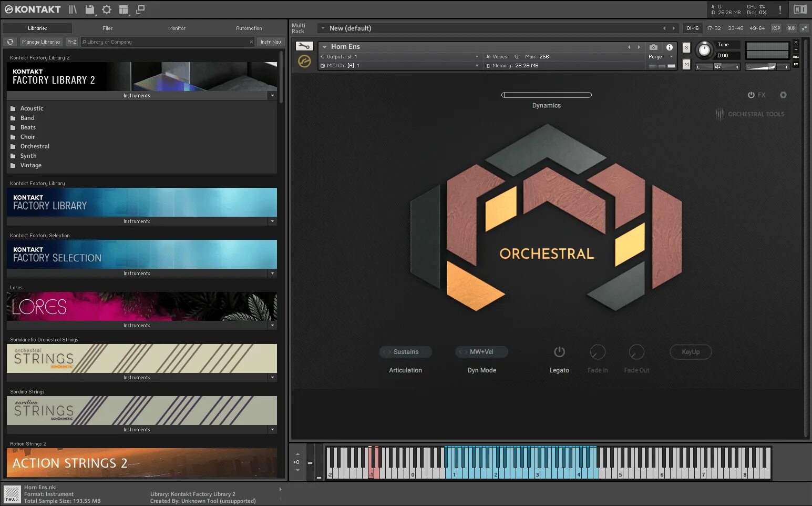
Task: Change the MW+Vel Dyn Mode selector
Action: (481, 352)
